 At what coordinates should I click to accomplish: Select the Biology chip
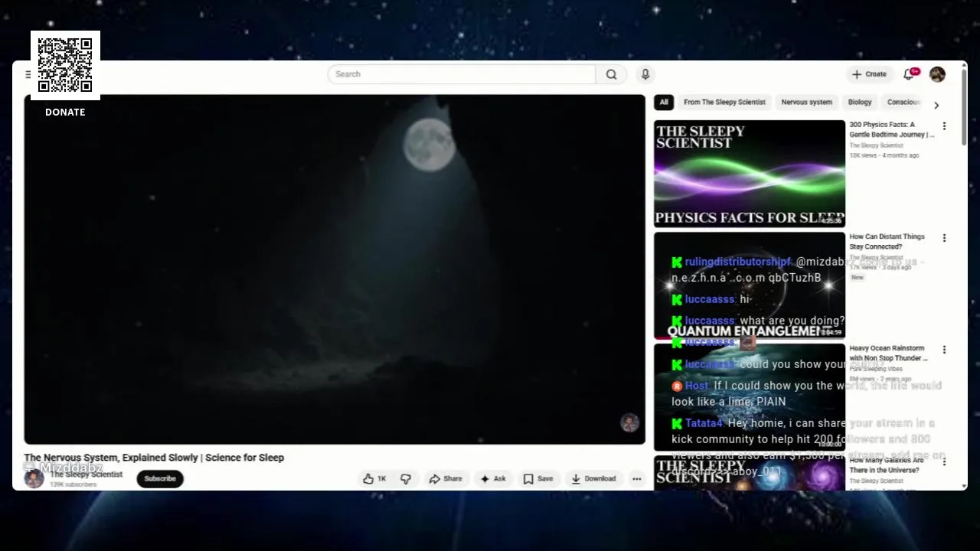click(860, 103)
